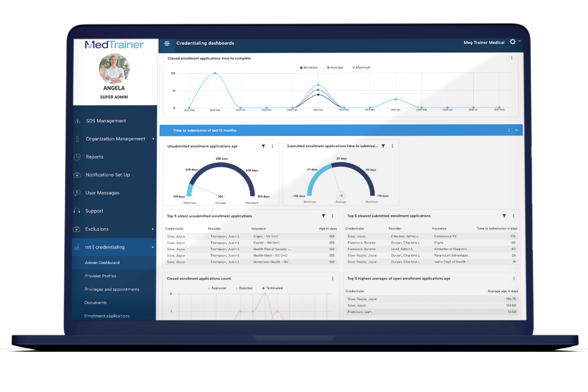Open Provider Profiles in sidebar
Viewport: 588px width, 392px height.
click(x=100, y=276)
